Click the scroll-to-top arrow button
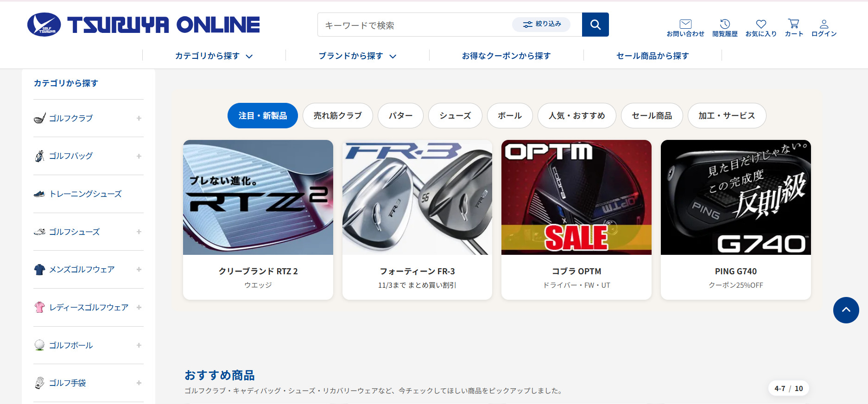The image size is (868, 404). pos(846,310)
